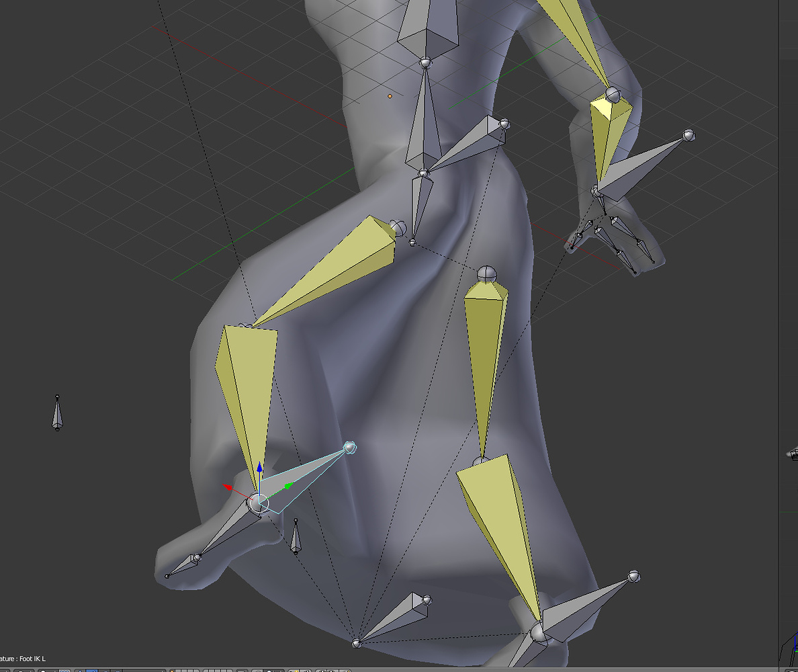This screenshot has width=798, height=672.
Task: Select the long gray spine bone
Action: tap(423, 122)
